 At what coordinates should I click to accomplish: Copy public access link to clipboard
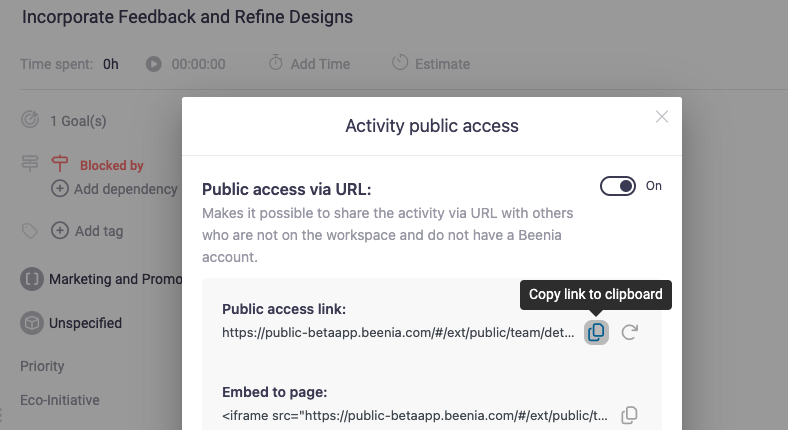(x=596, y=332)
